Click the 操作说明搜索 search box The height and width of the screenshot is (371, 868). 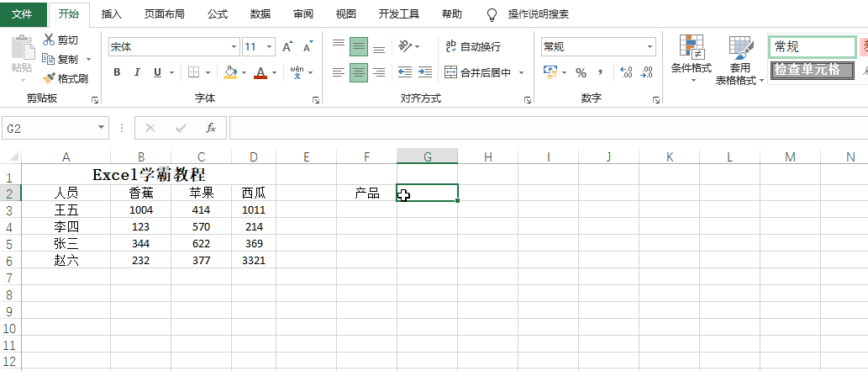(x=538, y=14)
